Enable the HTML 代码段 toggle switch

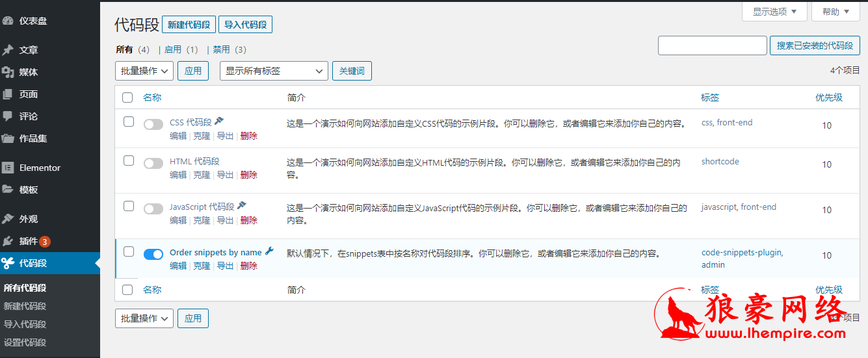coord(153,164)
